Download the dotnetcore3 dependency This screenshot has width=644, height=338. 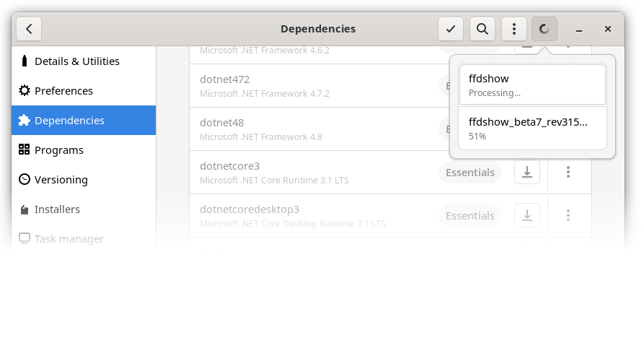[x=527, y=172]
